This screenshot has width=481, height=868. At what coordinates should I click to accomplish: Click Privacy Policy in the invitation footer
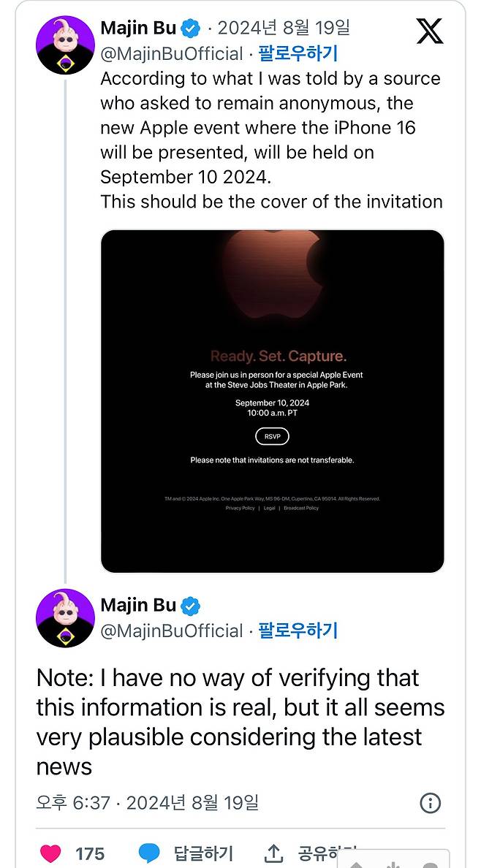click(240, 508)
